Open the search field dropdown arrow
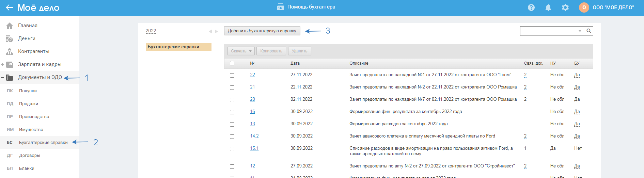 click(580, 31)
